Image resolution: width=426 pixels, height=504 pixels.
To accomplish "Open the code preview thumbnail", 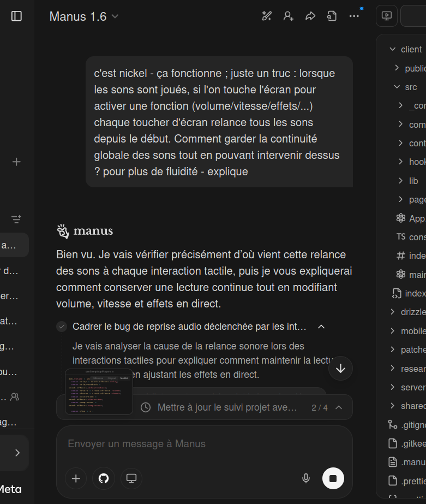I will coord(99,392).
